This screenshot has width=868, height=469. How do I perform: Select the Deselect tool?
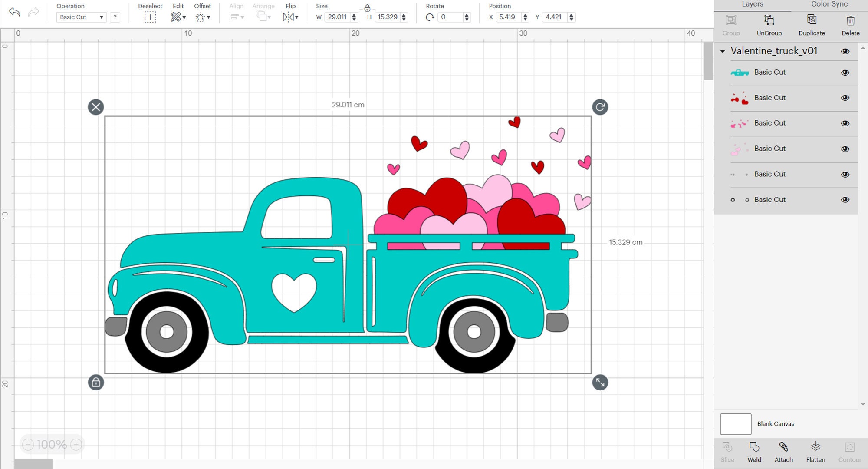150,17
